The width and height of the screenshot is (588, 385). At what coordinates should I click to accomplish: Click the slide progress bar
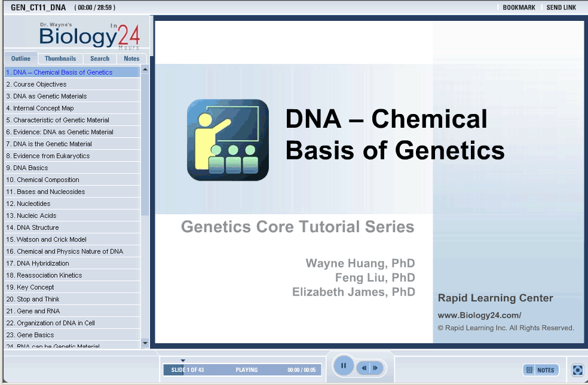(x=242, y=370)
